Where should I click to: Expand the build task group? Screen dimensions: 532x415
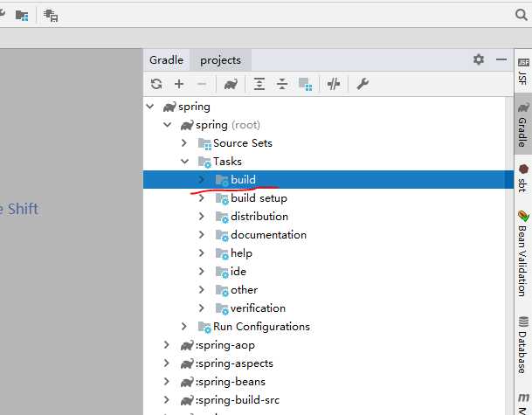202,179
